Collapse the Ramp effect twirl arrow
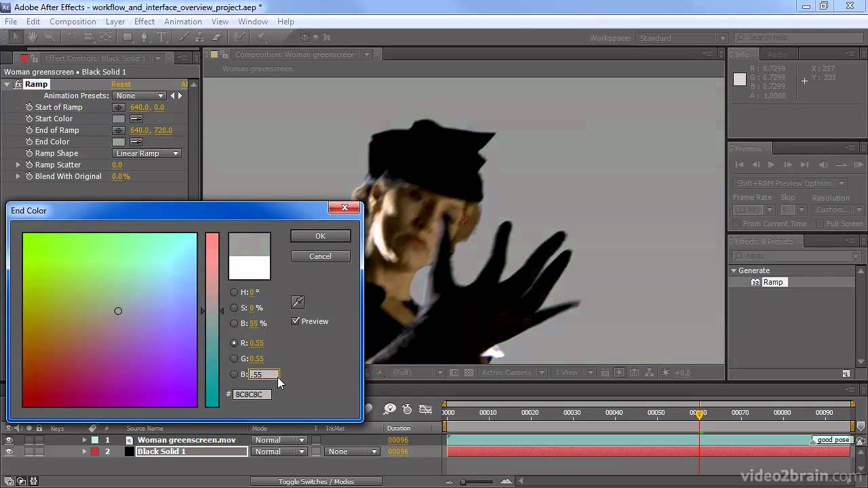 (x=7, y=84)
